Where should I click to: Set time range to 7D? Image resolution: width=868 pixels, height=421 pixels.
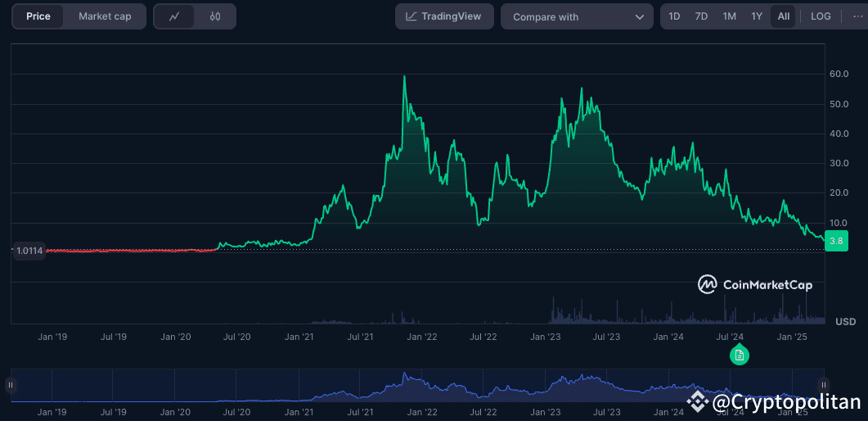pyautogui.click(x=701, y=16)
